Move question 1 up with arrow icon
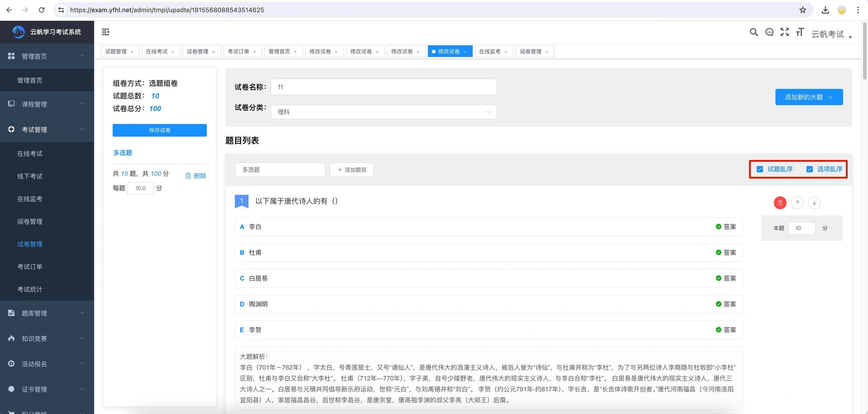The image size is (868, 414). click(797, 203)
